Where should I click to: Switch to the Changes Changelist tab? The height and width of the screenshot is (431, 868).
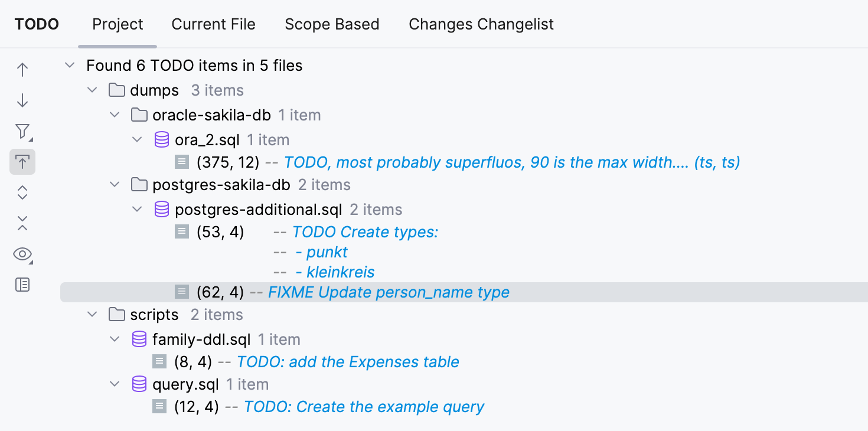click(x=481, y=24)
